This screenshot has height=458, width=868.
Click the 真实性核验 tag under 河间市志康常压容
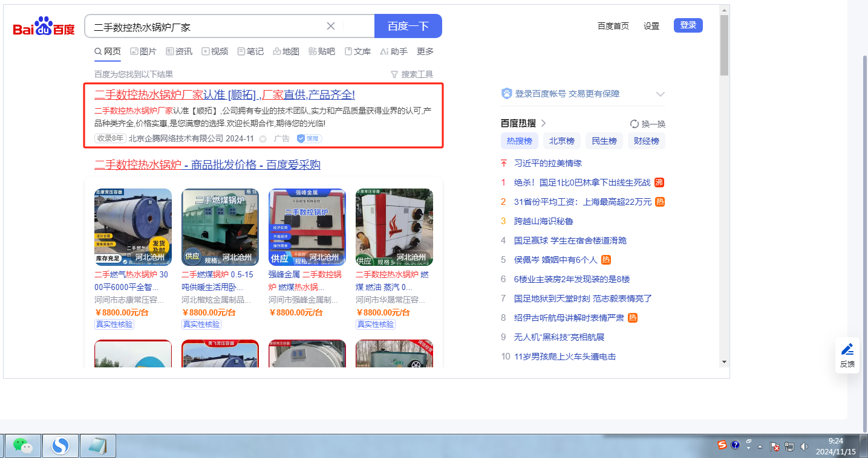pos(114,324)
